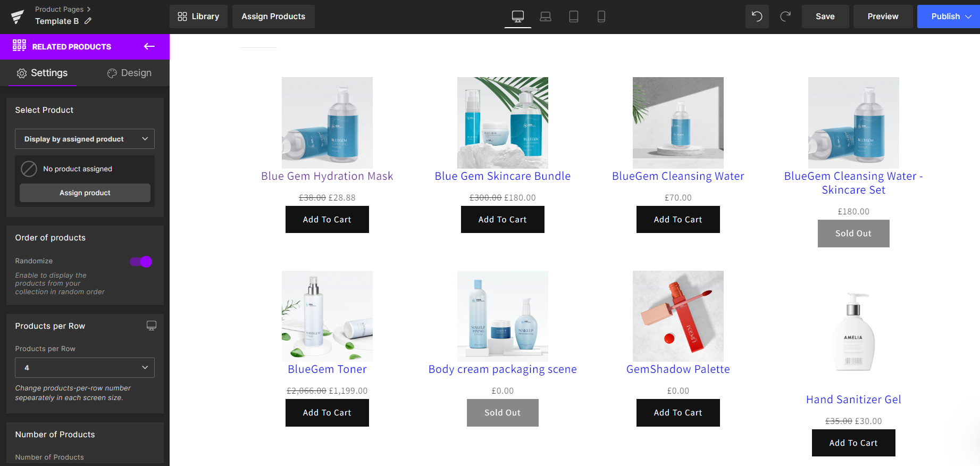This screenshot has width=980, height=466.
Task: Open the Hand Sanitizer Gel title link
Action: point(853,400)
